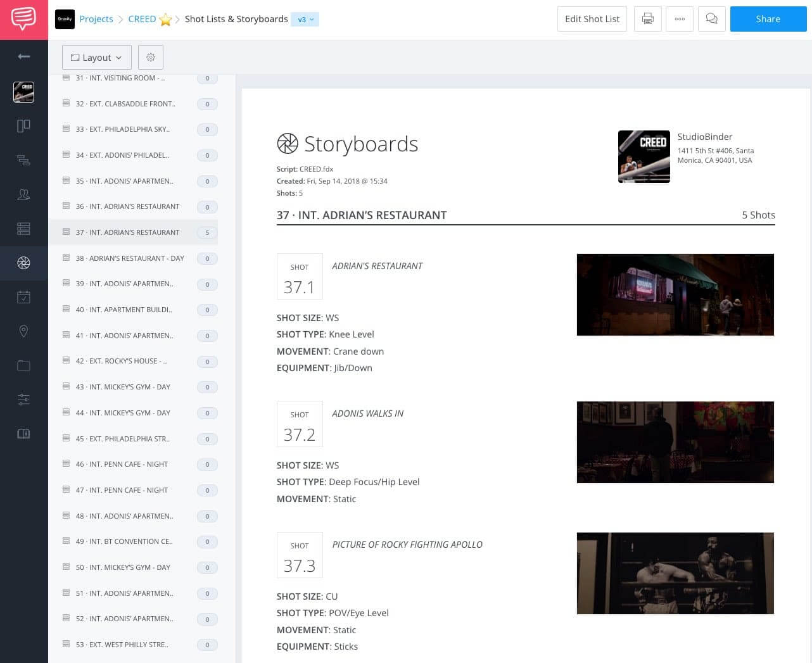This screenshot has width=812, height=663.
Task: Click the SHOT 37.2 number box
Action: click(x=300, y=424)
